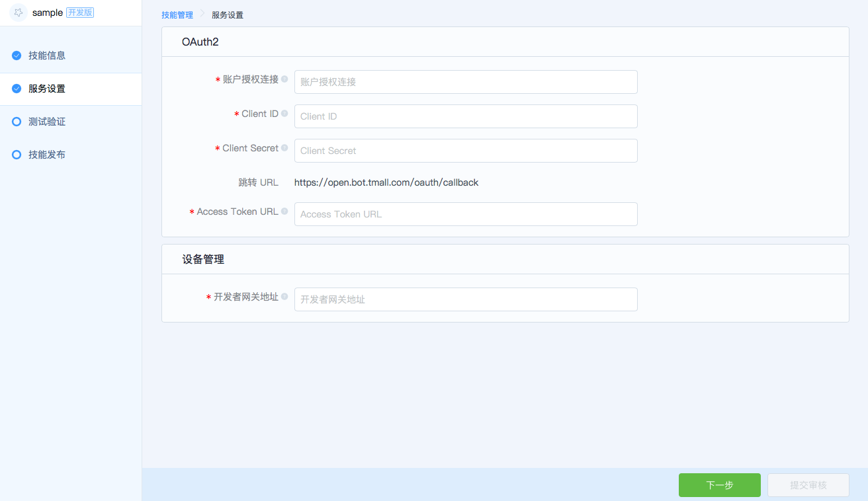Screen dimensions: 868x501
Task: Focus the Access Token URL input field
Action: click(x=466, y=214)
